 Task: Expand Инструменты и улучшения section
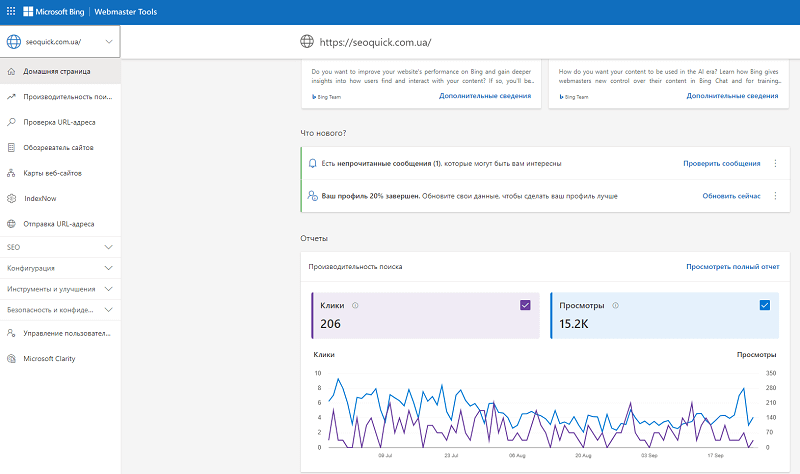(60, 289)
